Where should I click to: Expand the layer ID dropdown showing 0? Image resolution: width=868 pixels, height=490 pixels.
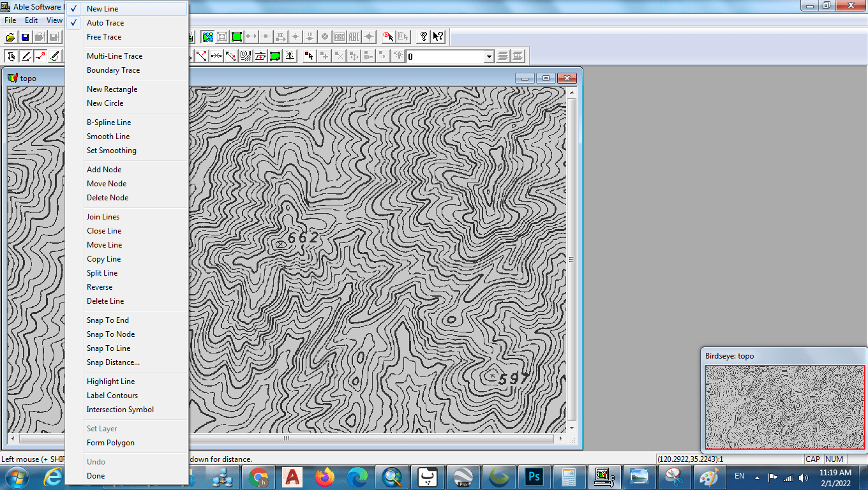(x=489, y=57)
